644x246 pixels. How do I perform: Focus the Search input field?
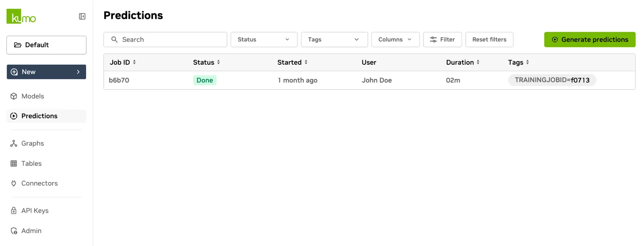(x=165, y=39)
